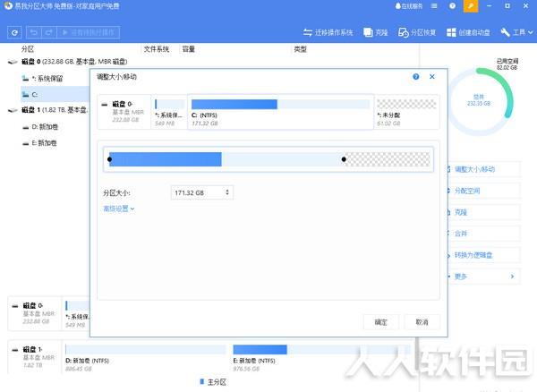Collapse Disk 1 in bottom disk map

tap(14, 350)
